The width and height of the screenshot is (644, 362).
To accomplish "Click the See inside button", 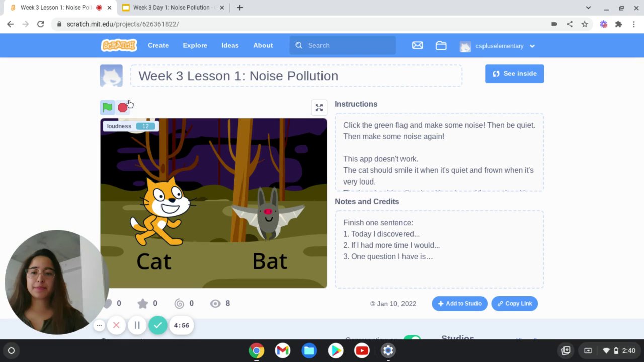I will [x=514, y=74].
